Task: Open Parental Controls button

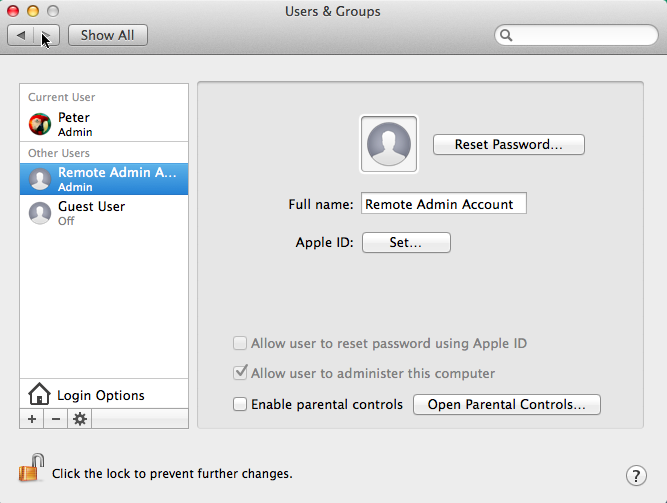Action: click(x=506, y=405)
